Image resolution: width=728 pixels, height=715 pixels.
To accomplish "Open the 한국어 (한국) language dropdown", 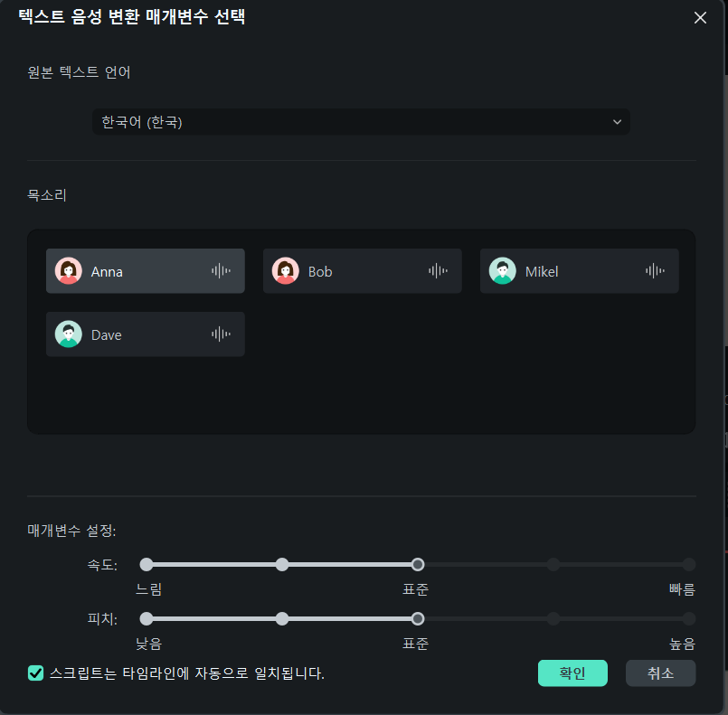I will [361, 122].
